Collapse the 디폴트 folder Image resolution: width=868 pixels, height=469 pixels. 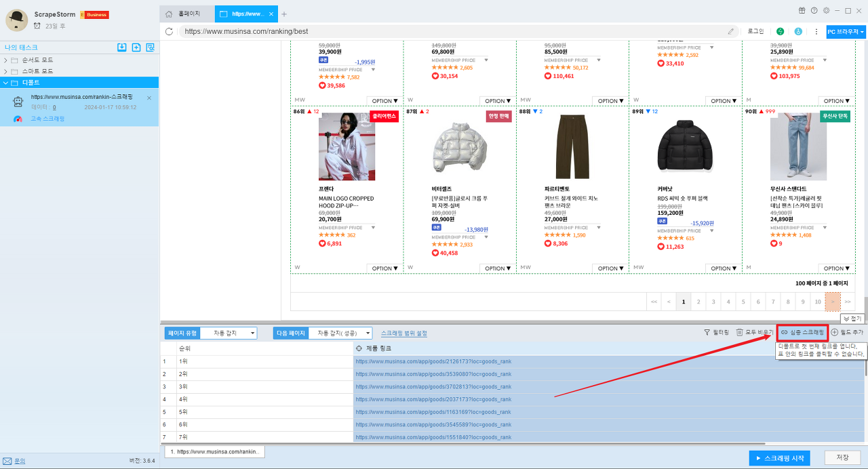5,82
